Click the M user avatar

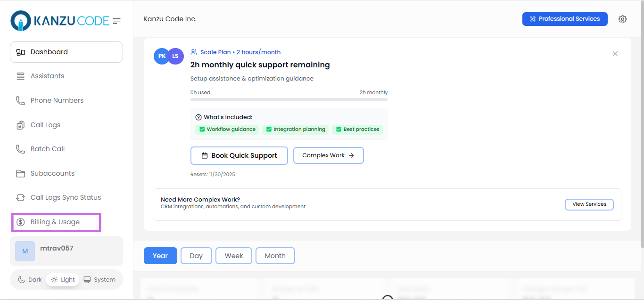(x=25, y=251)
